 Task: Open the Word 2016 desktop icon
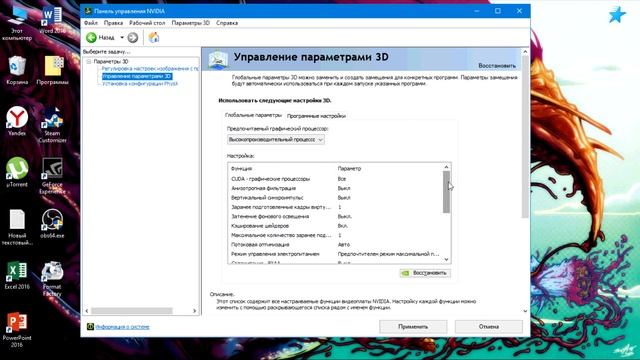52,20
